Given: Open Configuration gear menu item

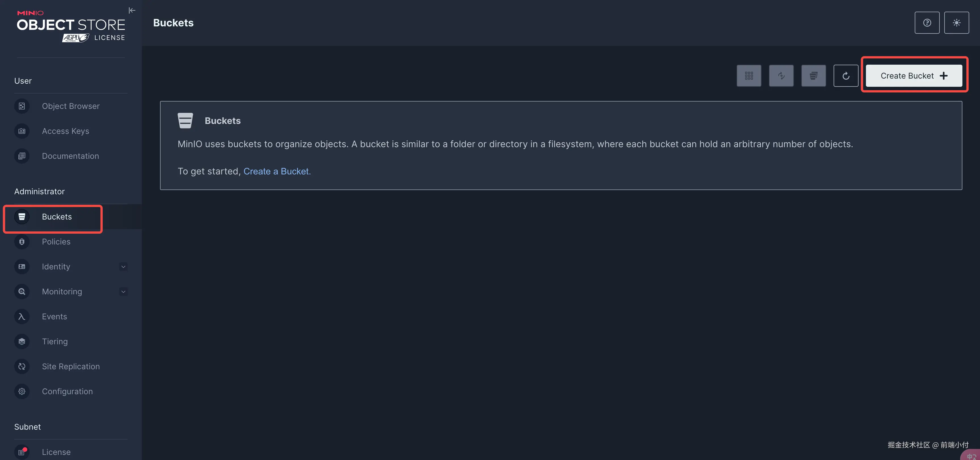Looking at the screenshot, I should [67, 392].
